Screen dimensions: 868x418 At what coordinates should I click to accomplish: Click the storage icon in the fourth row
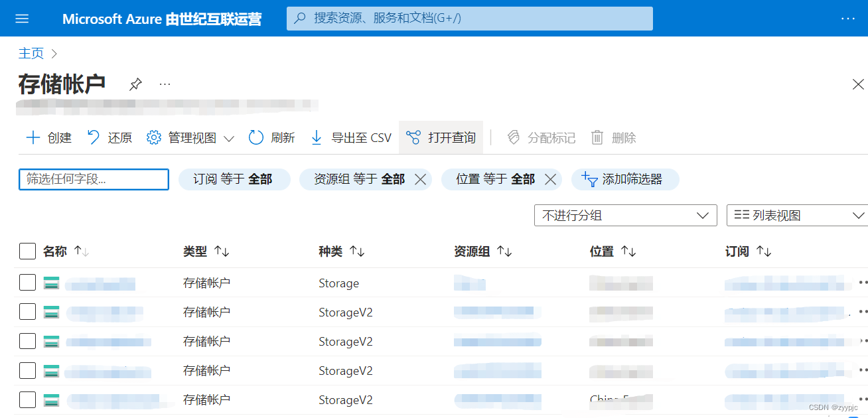pos(52,371)
